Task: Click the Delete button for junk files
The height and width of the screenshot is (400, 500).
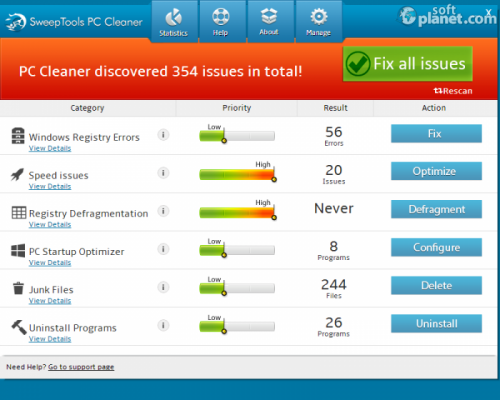Action: coord(436,285)
